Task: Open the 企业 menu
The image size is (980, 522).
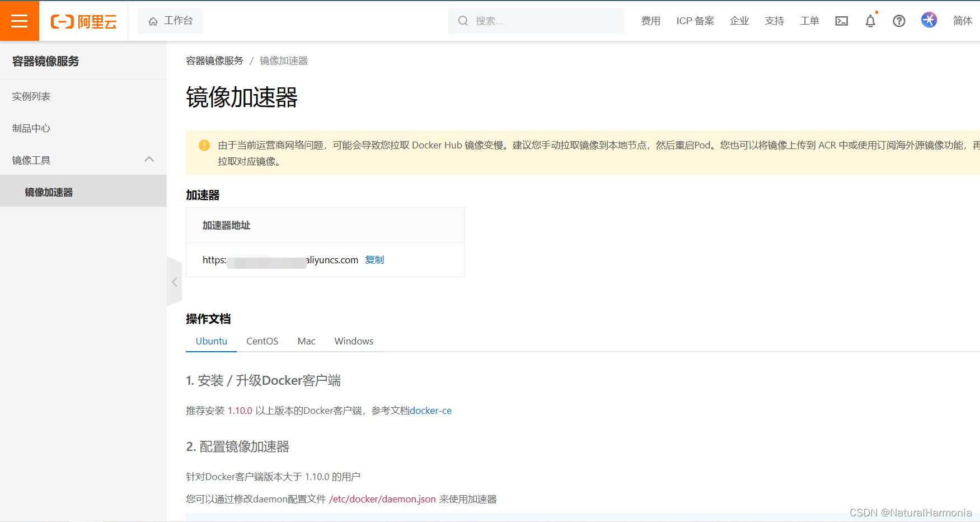Action: (x=739, y=21)
